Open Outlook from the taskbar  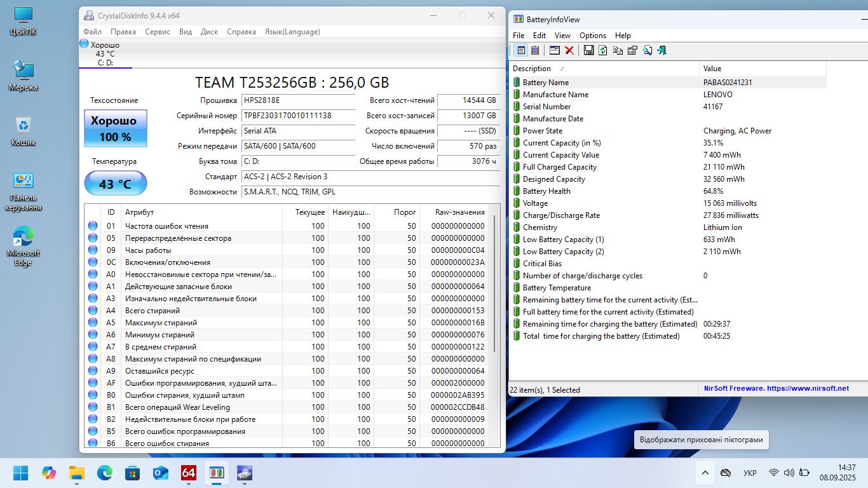pos(160,473)
